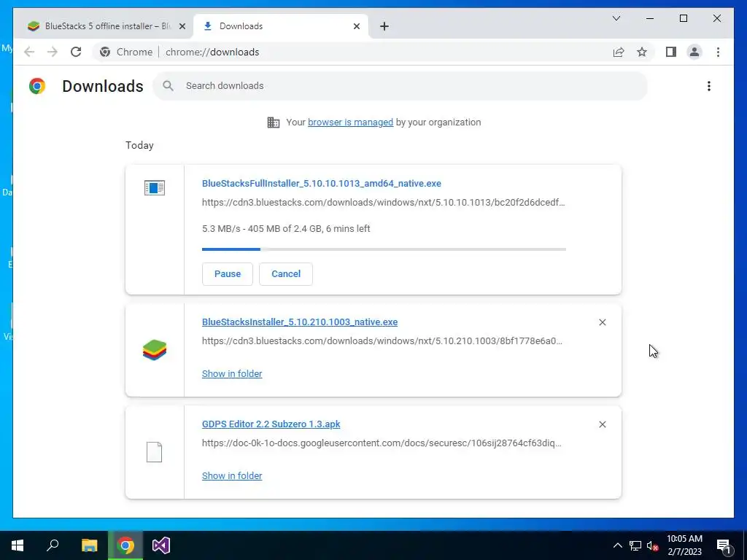Viewport: 747px width, 560px height.
Task: Close the BlueStacks 5 offline installer tab
Action: coord(182,26)
